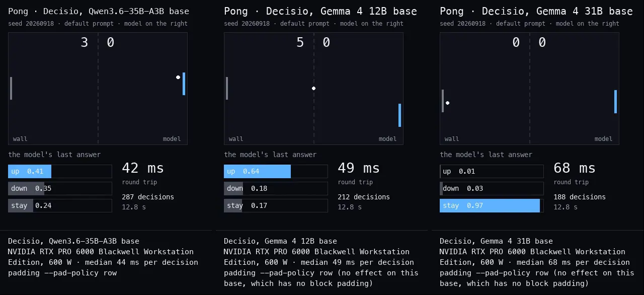This screenshot has height=295, width=644.
Task: Click the Gemma 12B panel's seed 20260918 subtitle
Action: [313, 24]
